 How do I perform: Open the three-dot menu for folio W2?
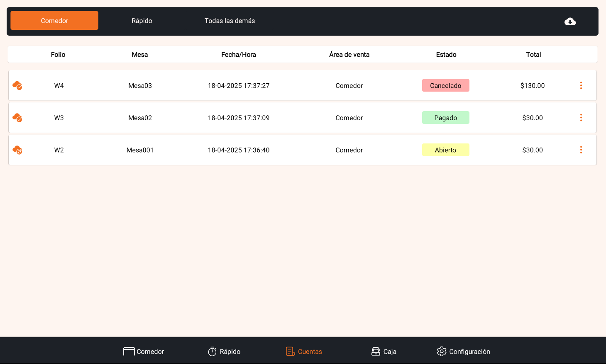point(581,150)
